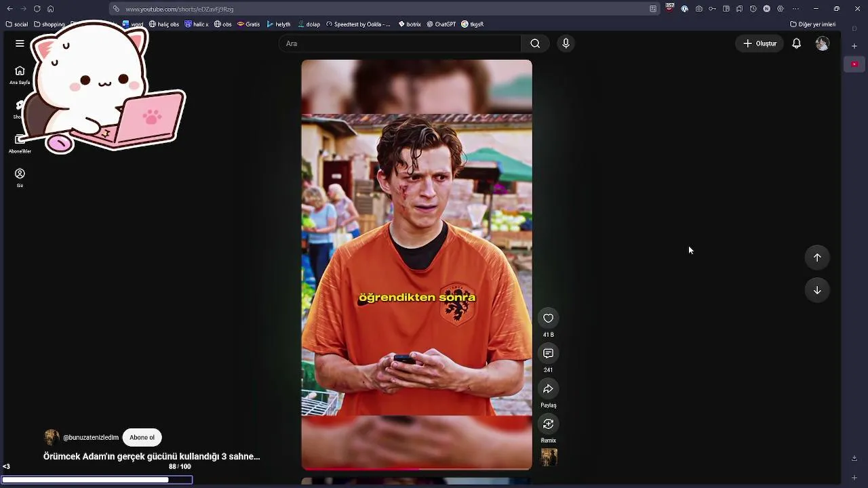Click the YouTube search magnifier button
Viewport: 868px width, 488px height.
pos(535,43)
